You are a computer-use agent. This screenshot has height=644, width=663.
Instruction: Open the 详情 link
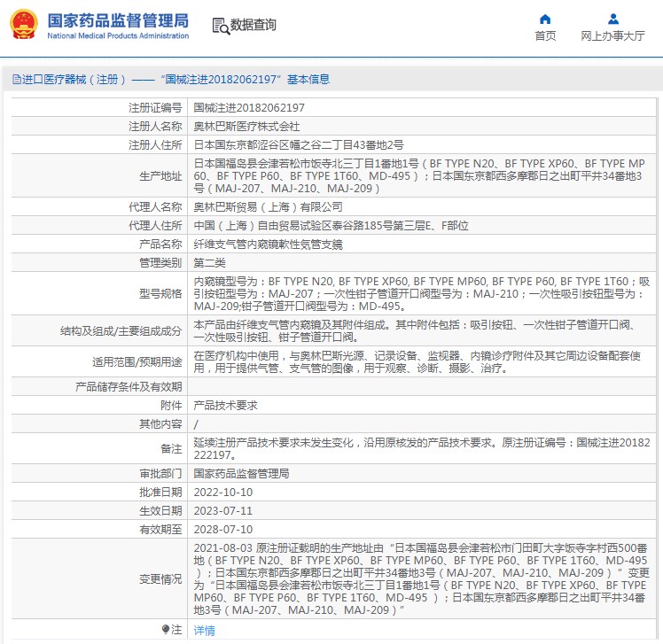click(x=204, y=631)
